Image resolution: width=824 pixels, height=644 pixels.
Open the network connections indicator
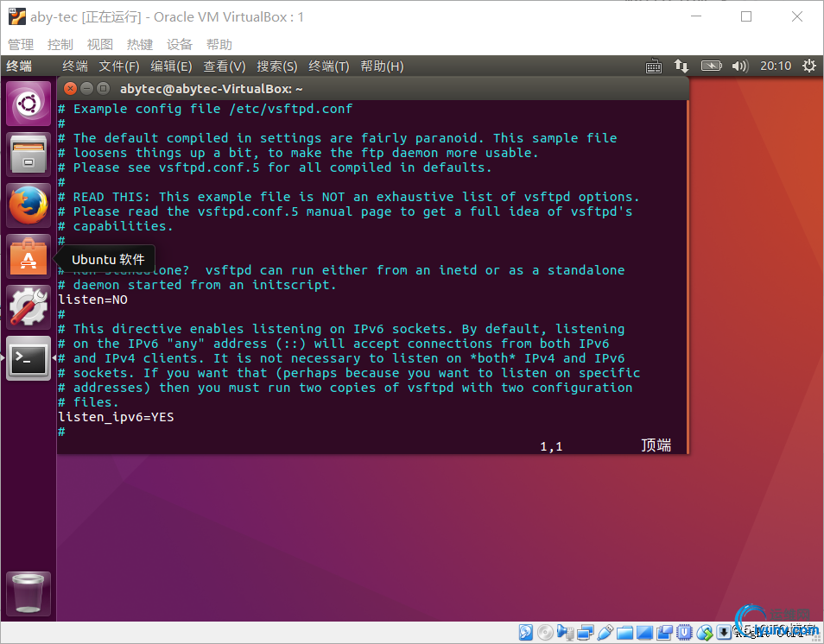pyautogui.click(x=681, y=66)
